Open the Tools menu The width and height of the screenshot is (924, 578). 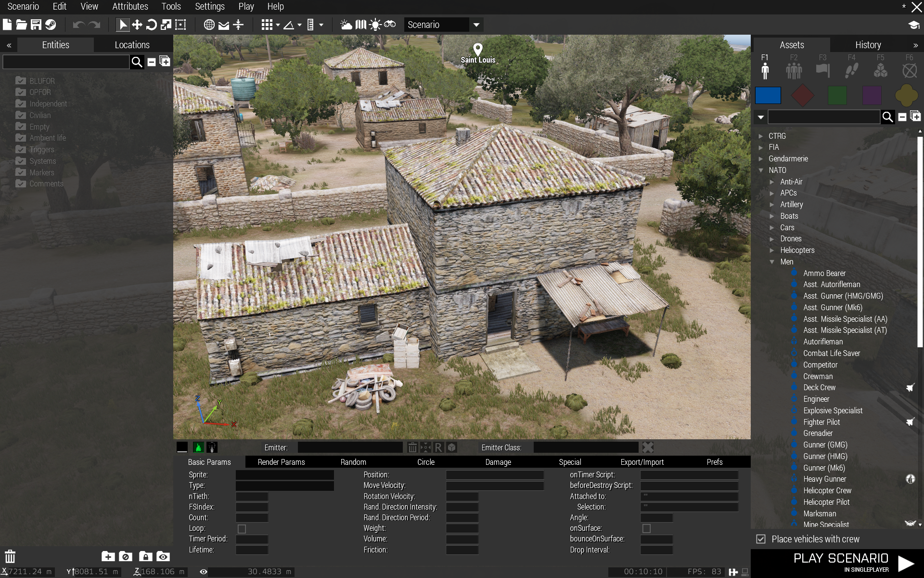[x=171, y=7]
